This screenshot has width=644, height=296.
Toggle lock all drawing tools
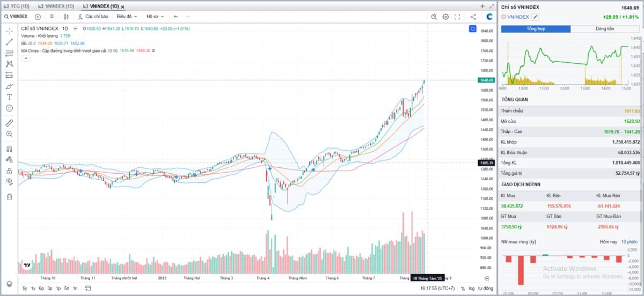pyautogui.click(x=9, y=171)
